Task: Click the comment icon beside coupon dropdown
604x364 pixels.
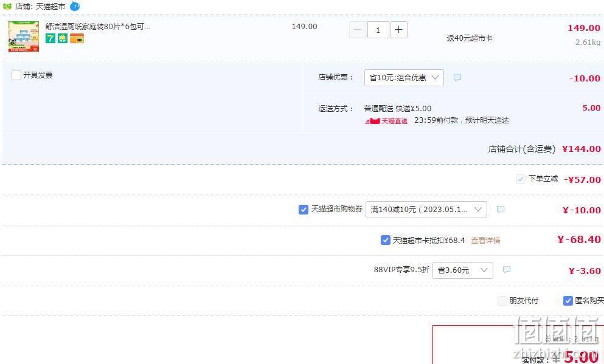Action: tap(501, 209)
